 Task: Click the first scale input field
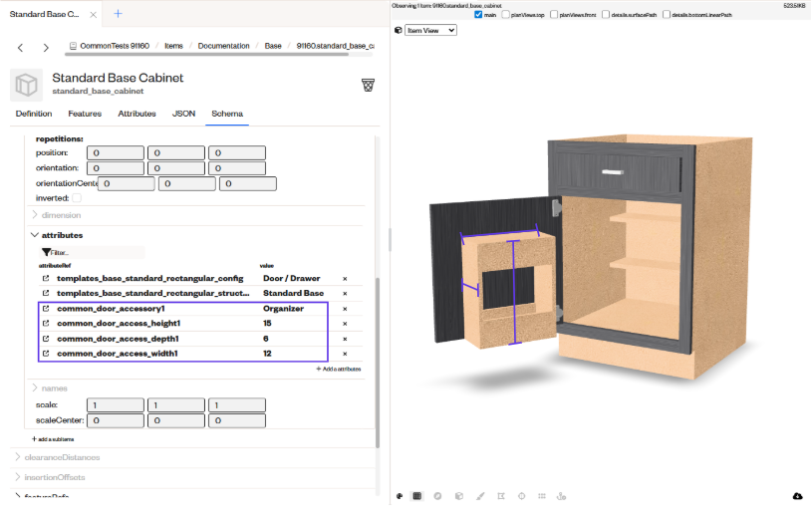pos(116,405)
